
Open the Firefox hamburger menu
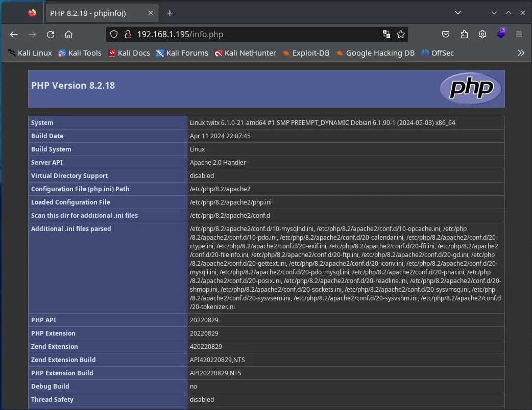[519, 34]
